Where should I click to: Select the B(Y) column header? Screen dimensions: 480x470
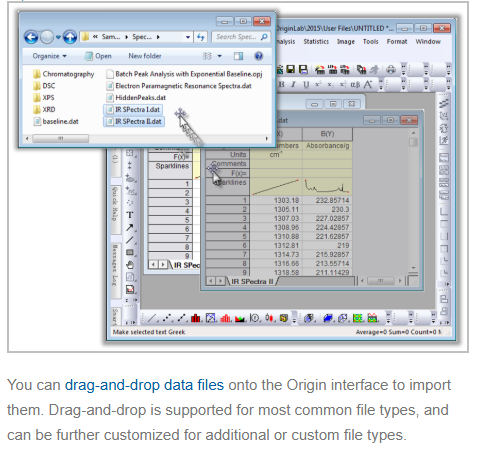point(327,134)
